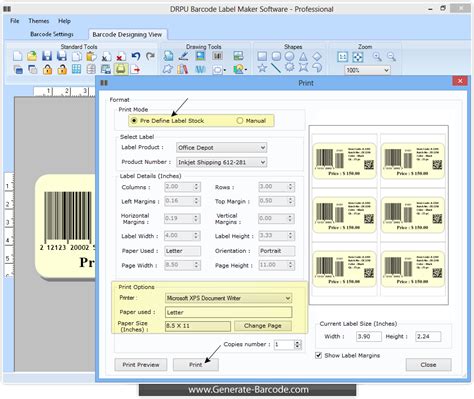Click the Print Preview button
The width and height of the screenshot is (474, 399).
tap(141, 365)
